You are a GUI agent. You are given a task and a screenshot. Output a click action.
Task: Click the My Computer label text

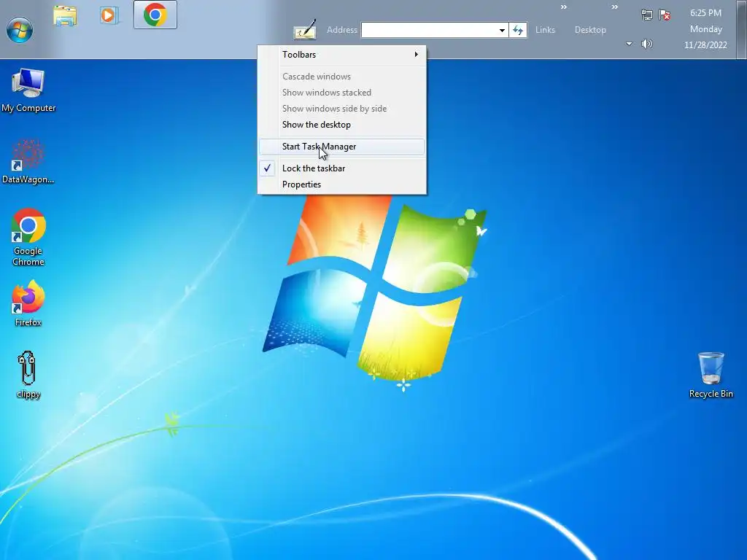pos(28,108)
